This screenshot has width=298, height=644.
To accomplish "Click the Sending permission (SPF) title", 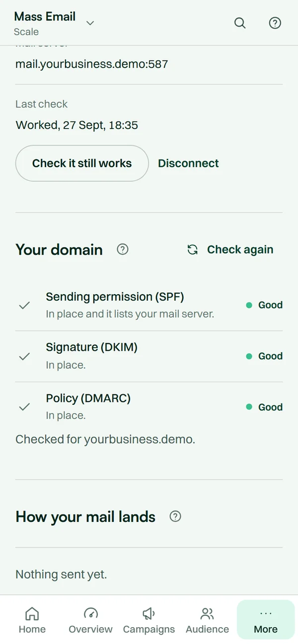I will (x=115, y=297).
